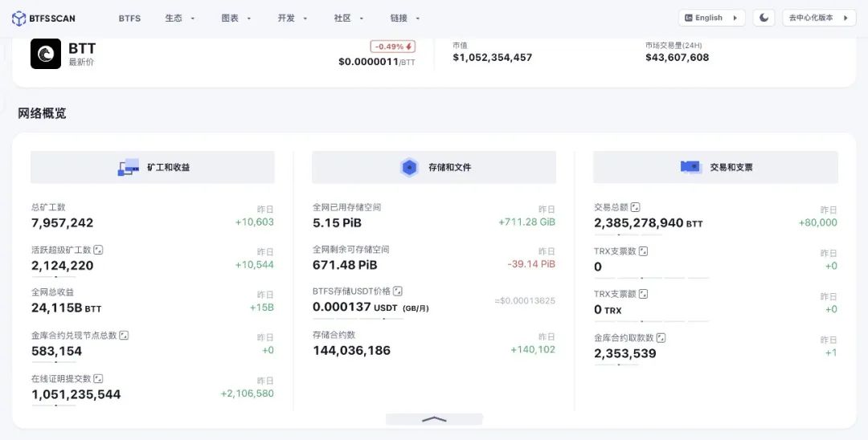868x440 pixels.
Task: Open chart icon next to 金库合约取款数
Action: pyautogui.click(x=661, y=338)
